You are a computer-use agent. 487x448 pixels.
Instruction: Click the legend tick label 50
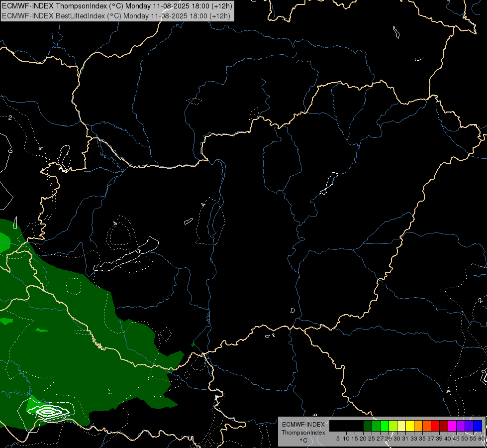click(x=465, y=439)
